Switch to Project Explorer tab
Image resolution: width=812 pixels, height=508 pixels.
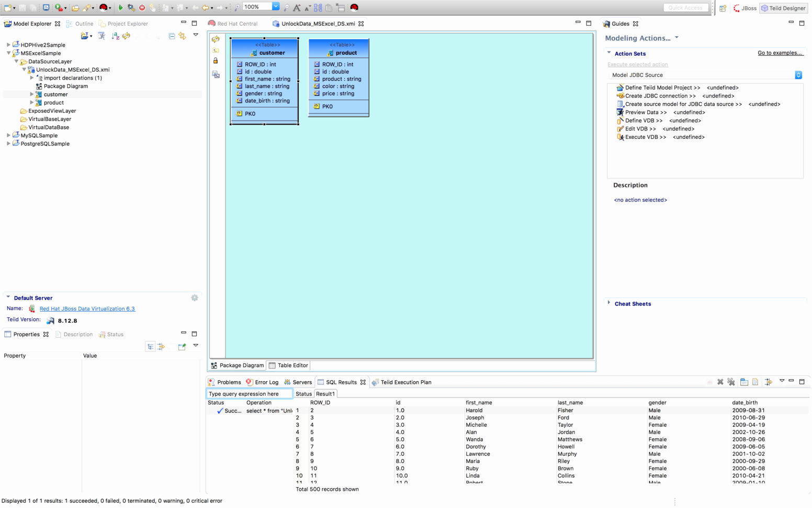tap(123, 24)
